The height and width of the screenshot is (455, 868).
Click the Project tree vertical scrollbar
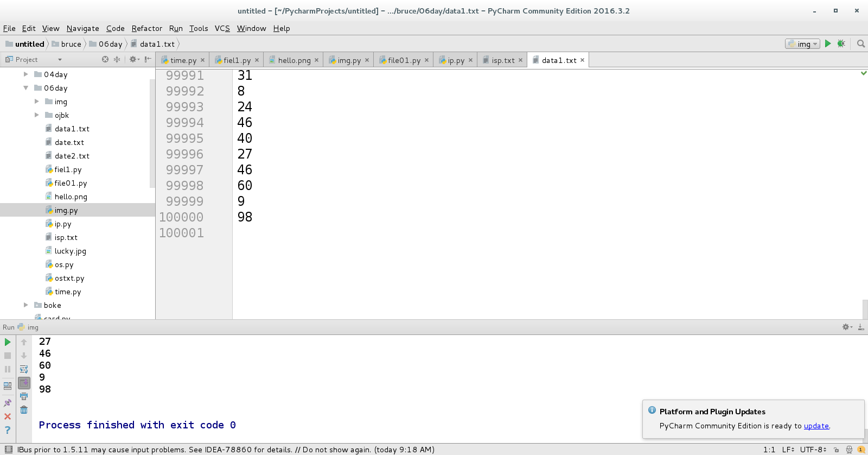(152, 133)
